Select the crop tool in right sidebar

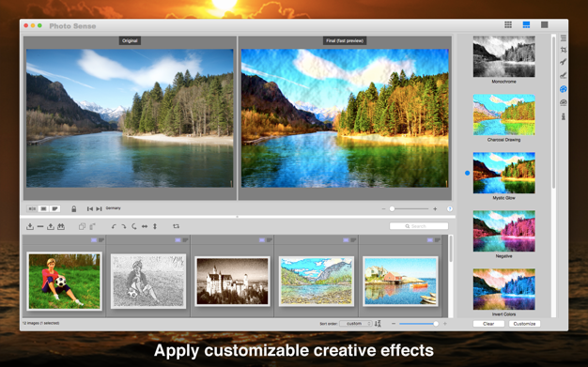point(564,50)
